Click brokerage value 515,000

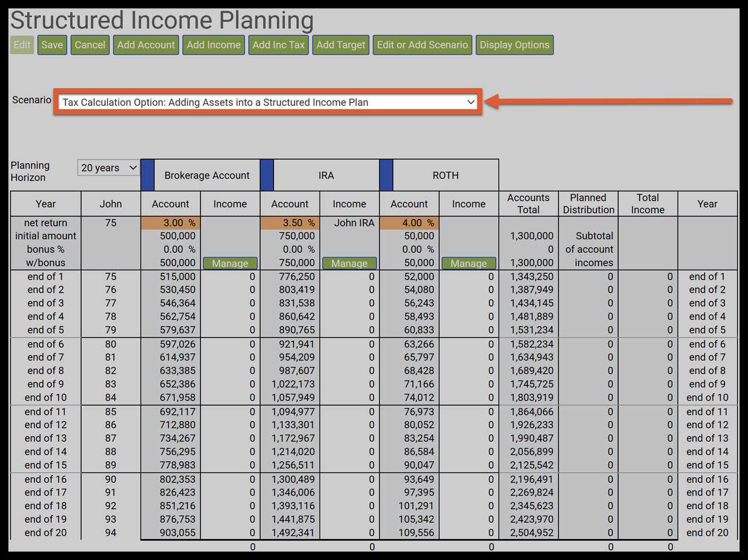[177, 277]
